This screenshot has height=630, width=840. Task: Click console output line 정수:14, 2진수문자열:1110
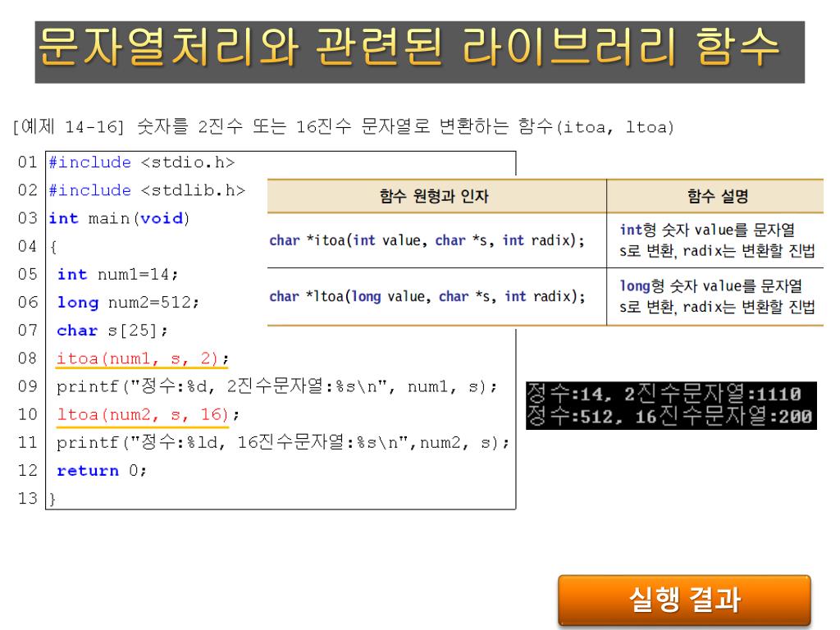[664, 394]
